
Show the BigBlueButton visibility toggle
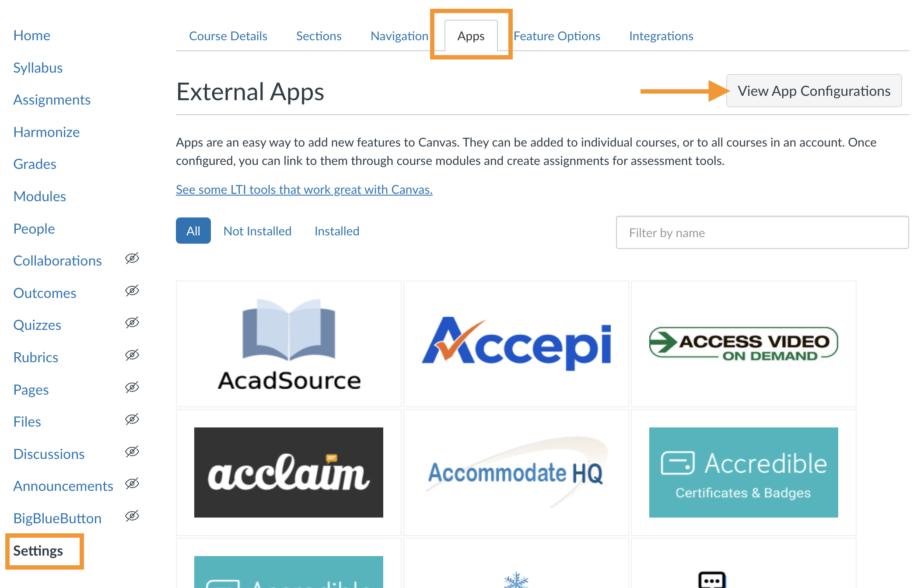coord(133,516)
